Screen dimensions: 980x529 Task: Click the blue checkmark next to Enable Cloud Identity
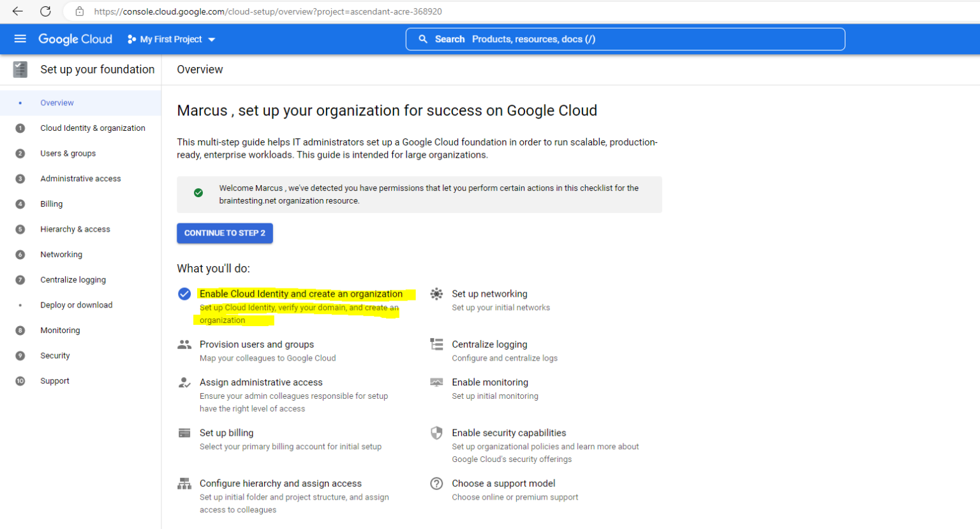[184, 294]
